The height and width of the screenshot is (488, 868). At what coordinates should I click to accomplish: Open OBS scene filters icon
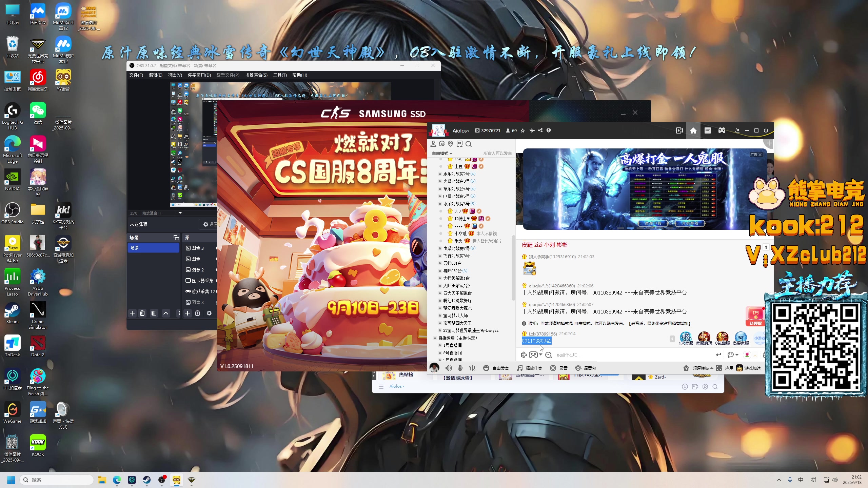point(154,313)
